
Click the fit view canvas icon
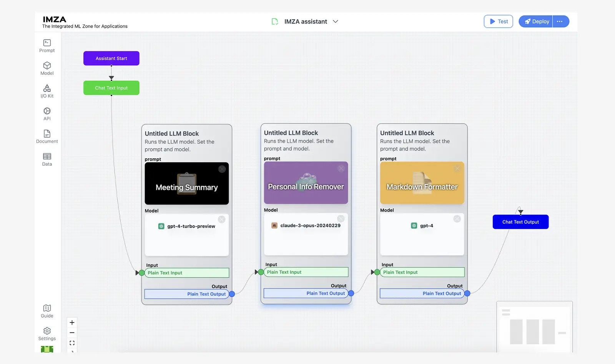pos(72,343)
